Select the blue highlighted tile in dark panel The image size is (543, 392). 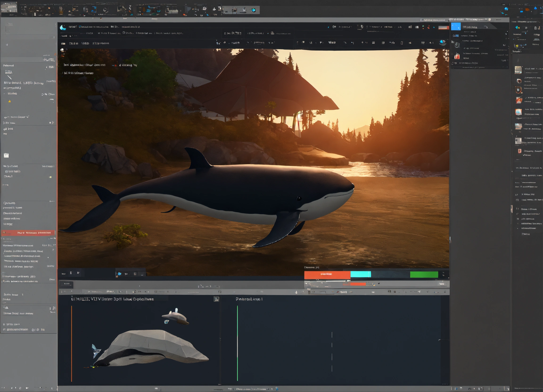[456, 27]
